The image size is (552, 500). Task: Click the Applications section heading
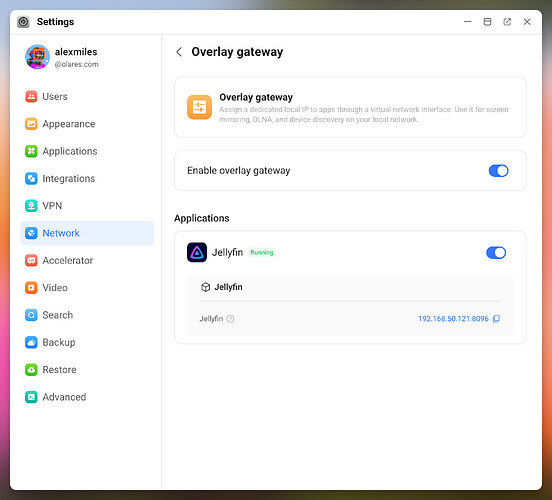click(202, 218)
